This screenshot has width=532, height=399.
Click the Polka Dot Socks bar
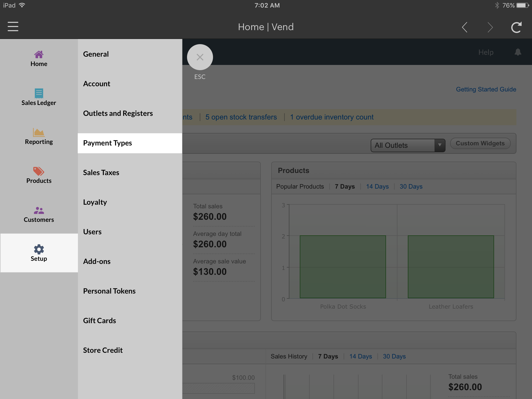pos(343,267)
